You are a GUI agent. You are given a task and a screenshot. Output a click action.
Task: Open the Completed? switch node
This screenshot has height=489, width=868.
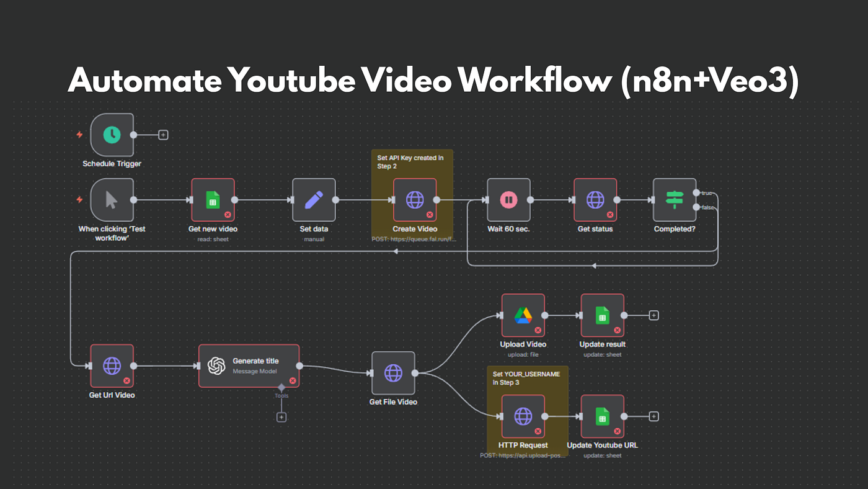click(x=675, y=200)
